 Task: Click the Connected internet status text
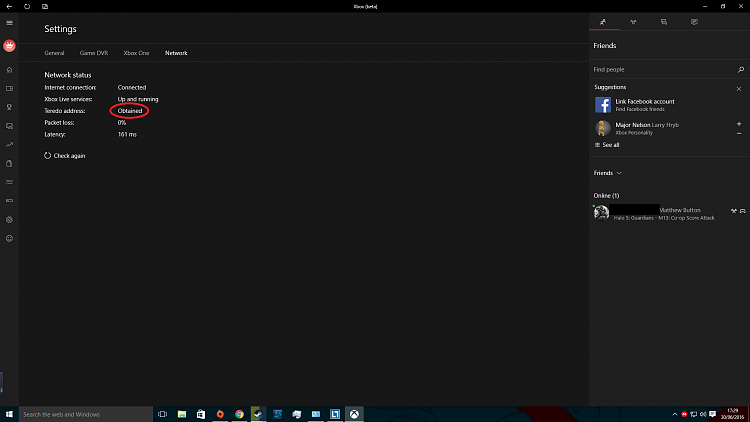pyautogui.click(x=132, y=88)
